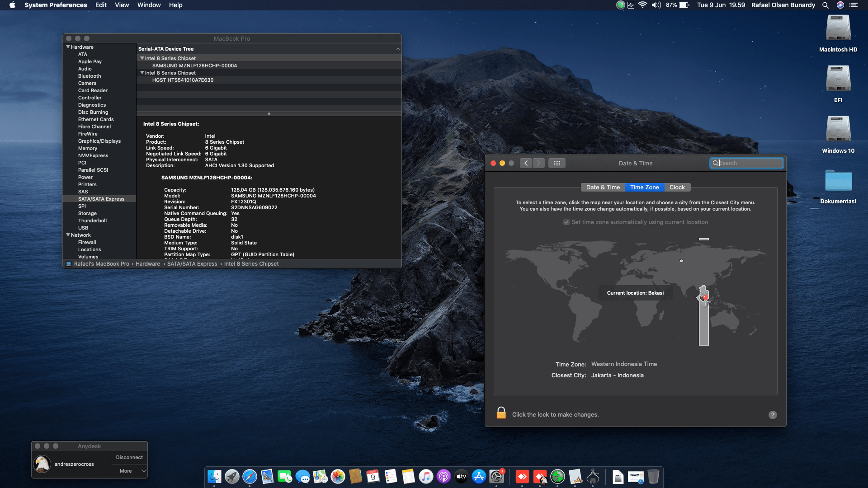
Task: Select HGST HTS541010A7E630 in device tree
Action: click(183, 80)
